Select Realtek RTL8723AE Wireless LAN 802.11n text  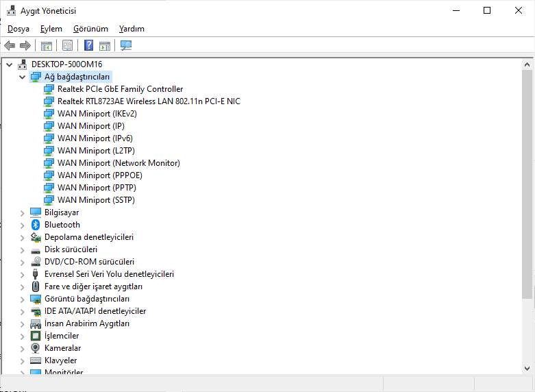tap(149, 101)
